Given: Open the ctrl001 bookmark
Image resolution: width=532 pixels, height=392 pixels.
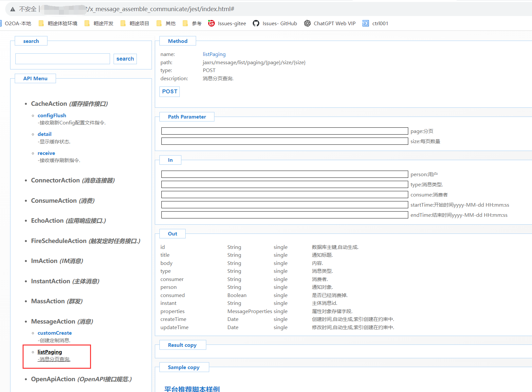Looking at the screenshot, I should (x=376, y=23).
